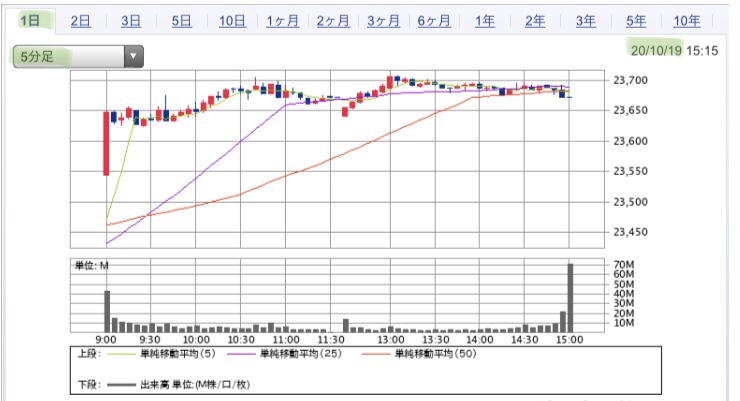Screen dimensions: 740x401
Task: Click the 10M volume axis label
Action: 623,323
